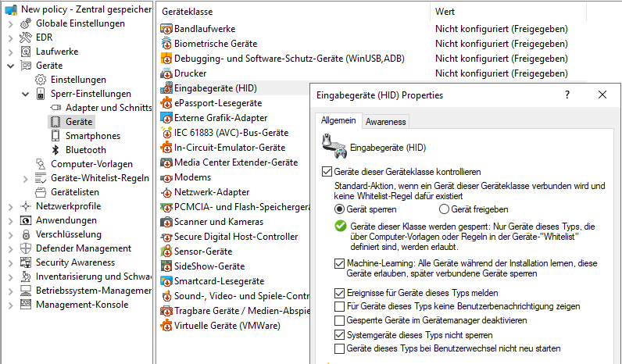Expand the Globale Einstellungen node
This screenshot has width=622, height=364.
click(x=11, y=23)
